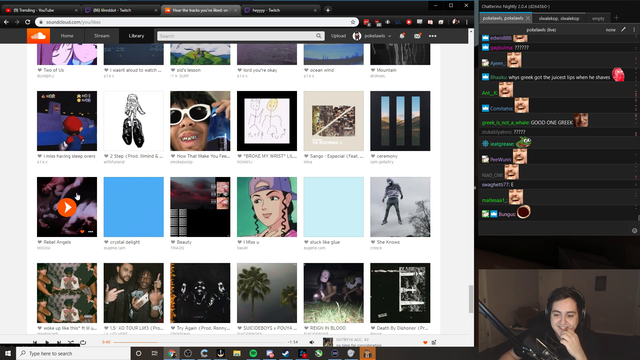Switch to the Trending - YouTube browser tab
640x360 pixels.
[x=41, y=10]
